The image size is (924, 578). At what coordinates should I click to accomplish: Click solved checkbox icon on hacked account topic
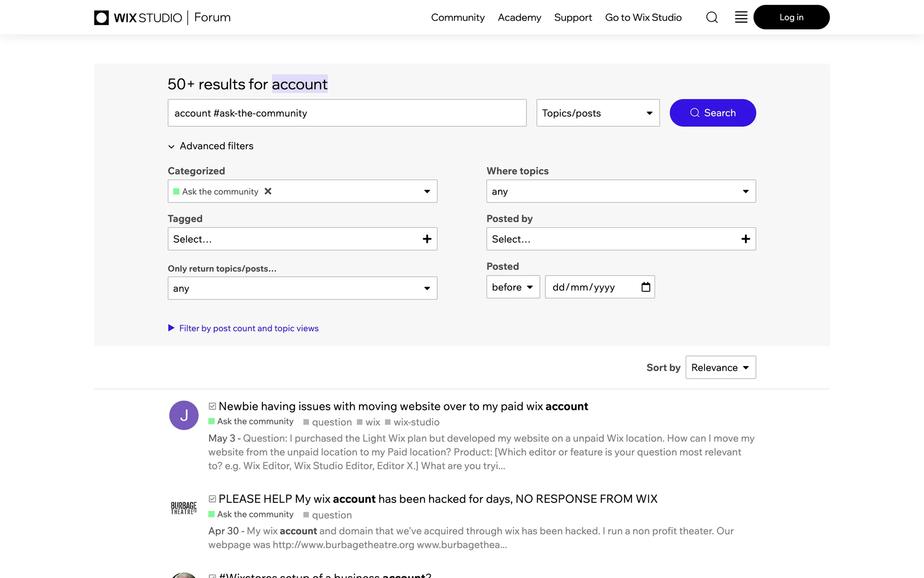[x=212, y=499]
